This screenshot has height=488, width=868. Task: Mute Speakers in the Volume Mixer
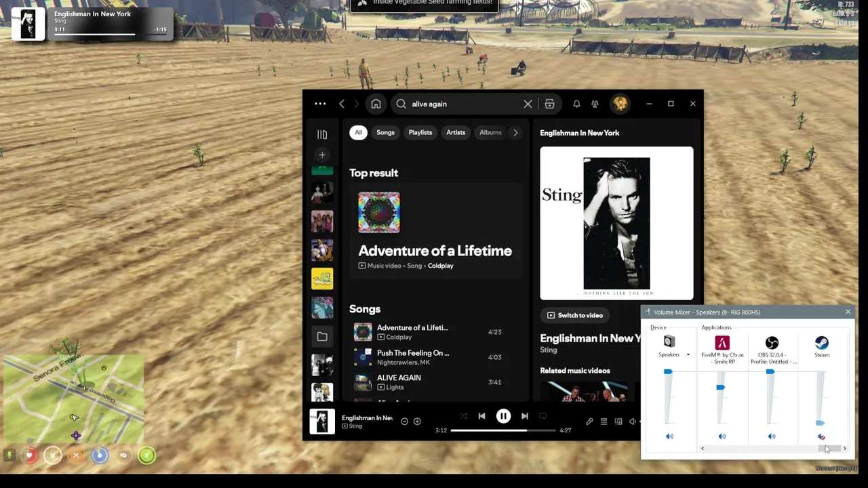(x=669, y=436)
